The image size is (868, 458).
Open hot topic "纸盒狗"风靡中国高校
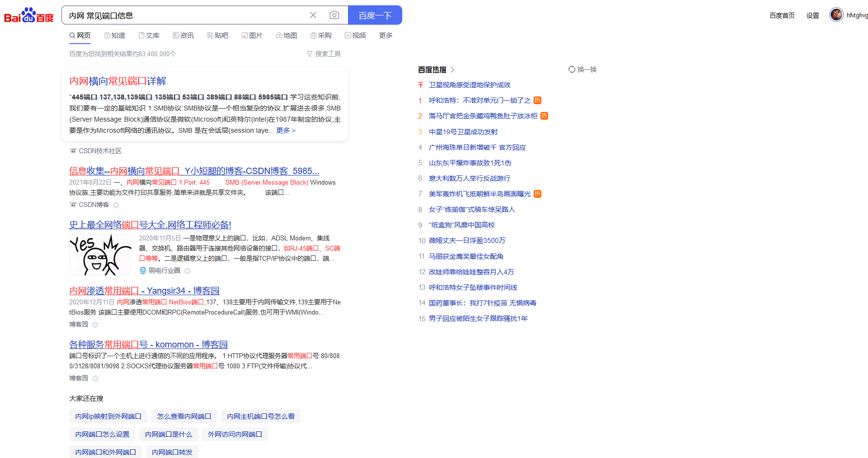(x=462, y=225)
